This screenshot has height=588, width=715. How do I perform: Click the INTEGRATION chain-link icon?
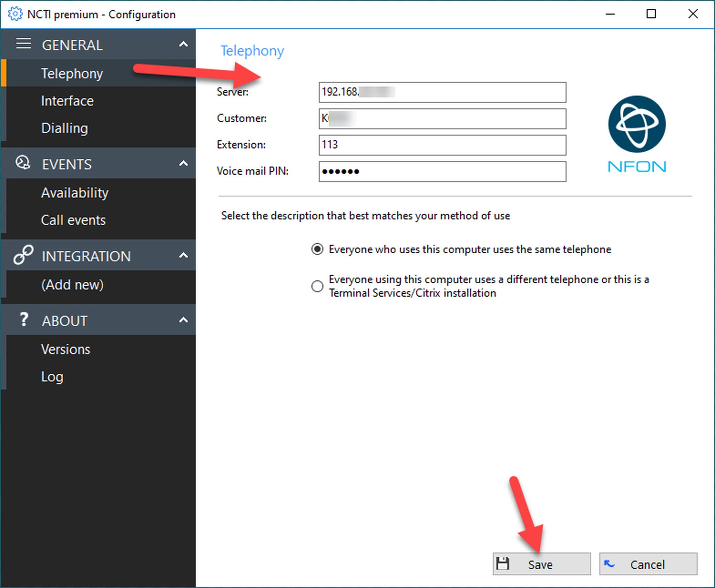[x=23, y=255]
